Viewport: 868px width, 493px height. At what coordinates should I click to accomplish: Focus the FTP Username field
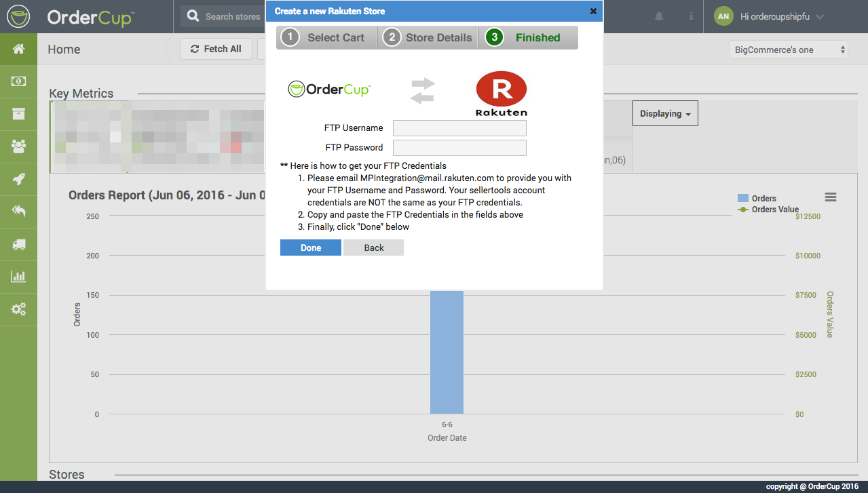(x=459, y=128)
